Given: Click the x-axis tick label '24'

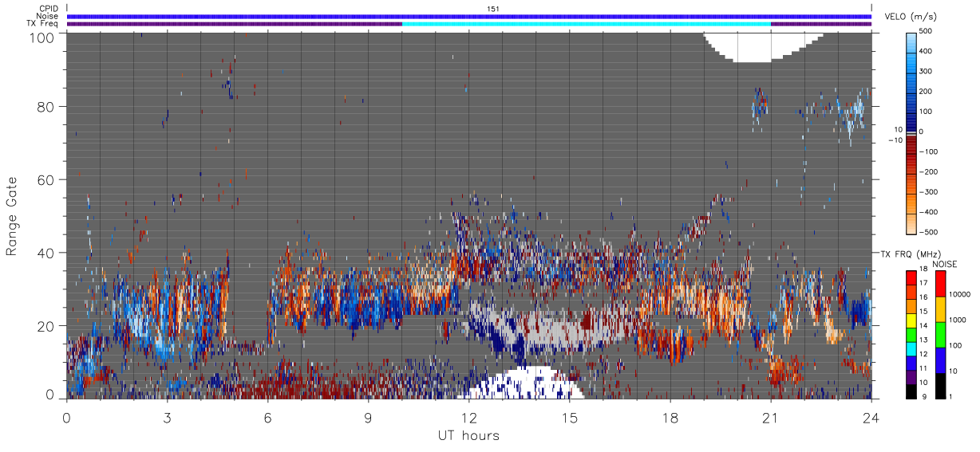Looking at the screenshot, I should [x=871, y=417].
